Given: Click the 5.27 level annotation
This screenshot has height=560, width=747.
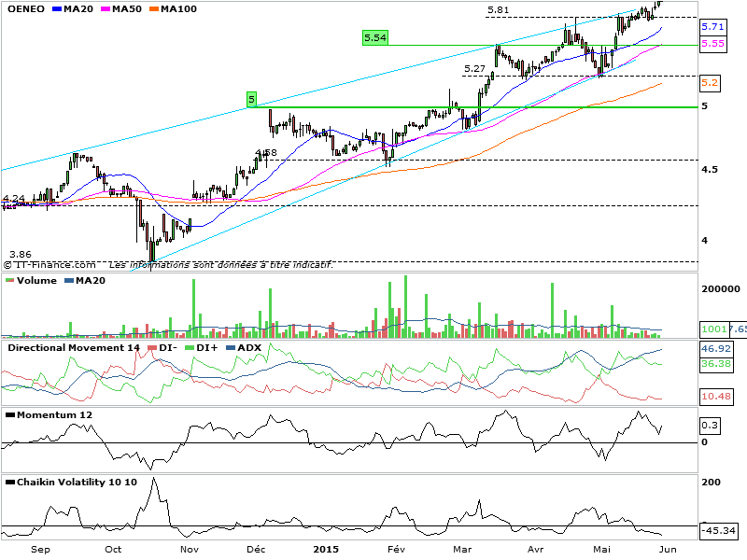Looking at the screenshot, I should [474, 68].
